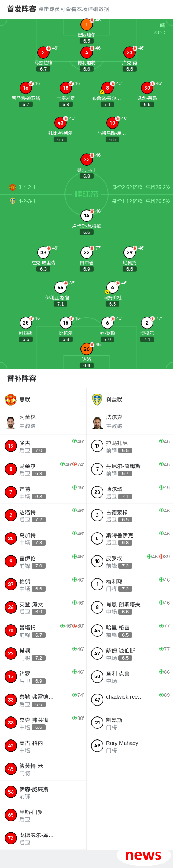Click the 4-2-3-1 formation label
This screenshot has height=868, width=173.
coord(27,201)
